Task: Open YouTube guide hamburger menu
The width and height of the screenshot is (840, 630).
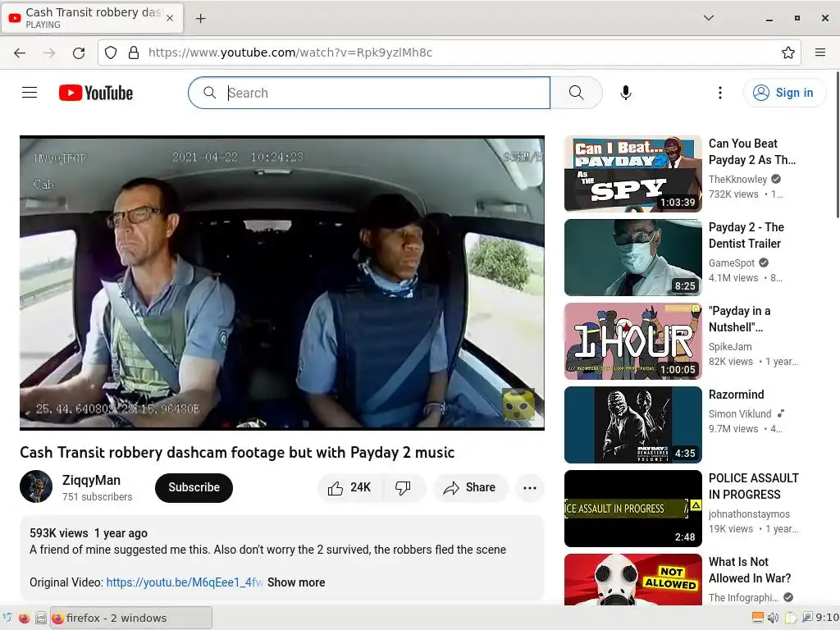Action: pyautogui.click(x=30, y=93)
